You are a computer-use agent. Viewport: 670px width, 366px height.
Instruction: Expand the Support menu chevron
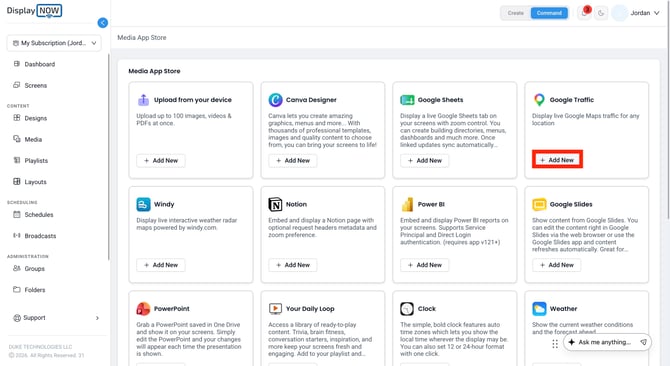[97, 318]
